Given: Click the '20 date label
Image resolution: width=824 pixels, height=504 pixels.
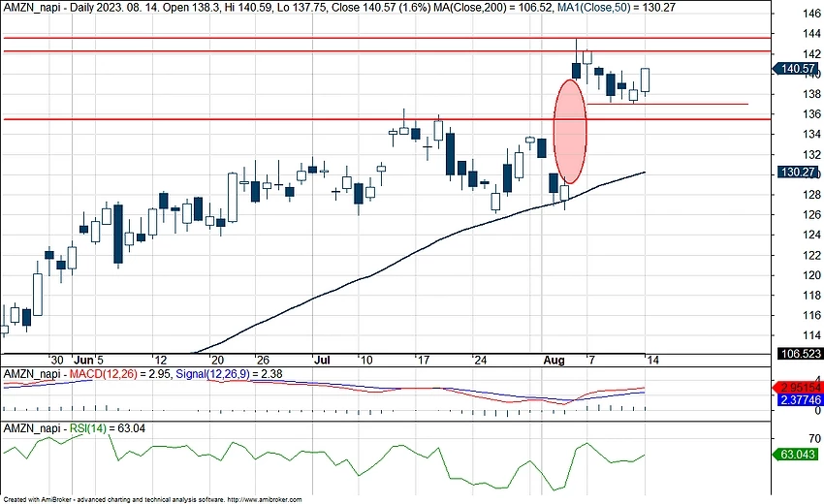Looking at the screenshot, I should point(216,360).
